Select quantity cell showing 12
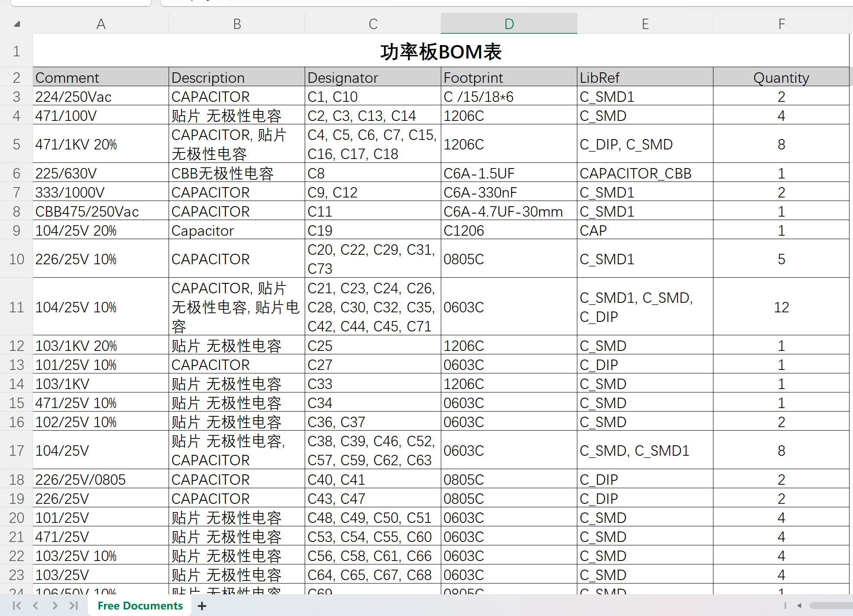The image size is (853, 616). pos(781,307)
